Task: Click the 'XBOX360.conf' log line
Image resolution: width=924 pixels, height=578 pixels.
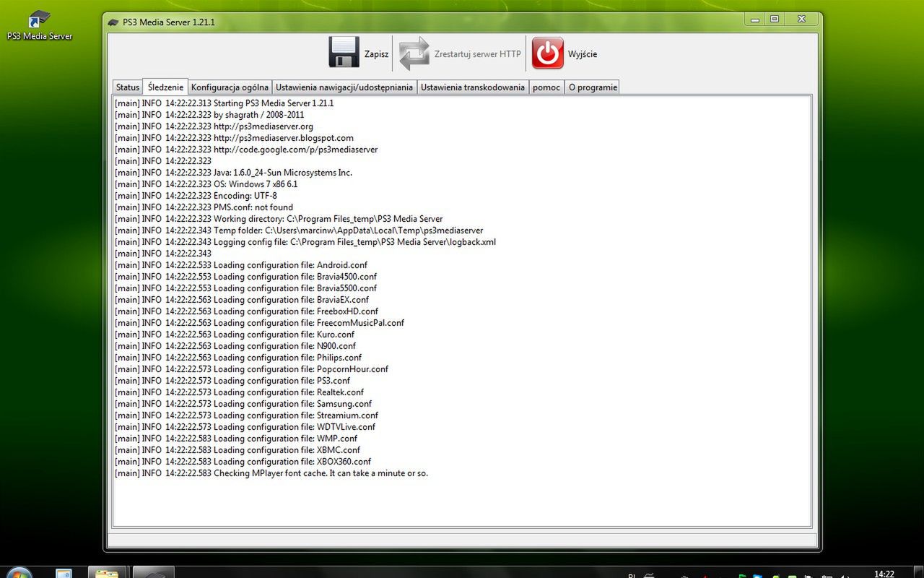Action: 243,462
